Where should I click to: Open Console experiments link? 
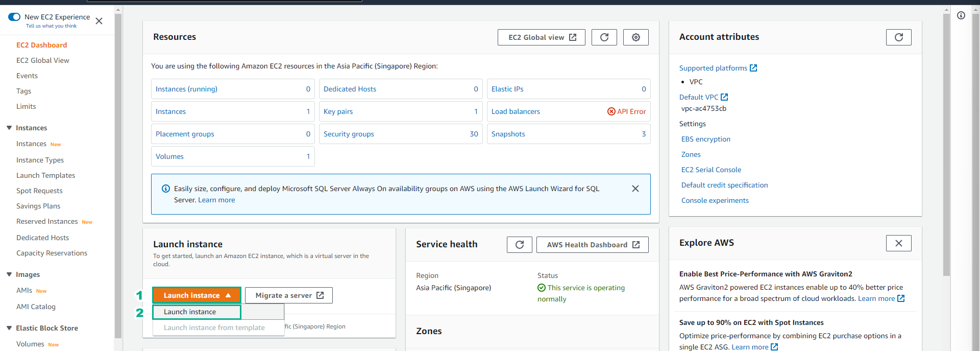pos(715,200)
